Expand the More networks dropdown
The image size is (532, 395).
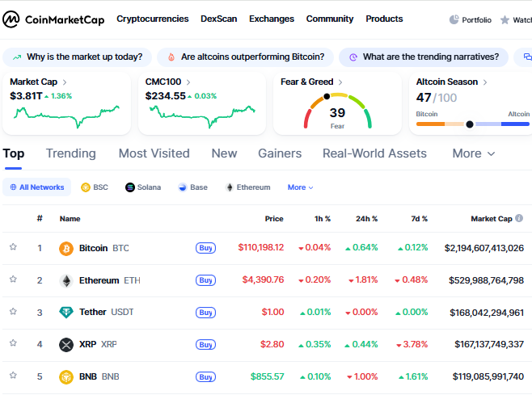point(300,187)
